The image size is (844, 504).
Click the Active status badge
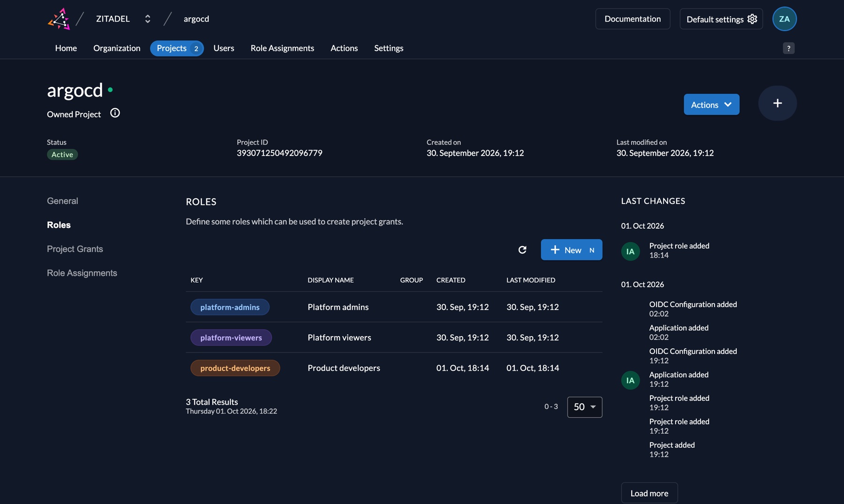pos(62,155)
